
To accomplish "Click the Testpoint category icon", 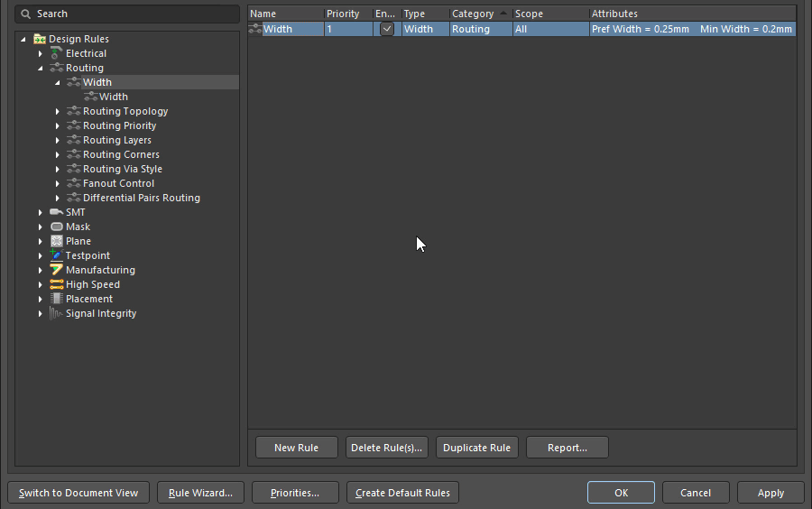I will pyautogui.click(x=57, y=255).
